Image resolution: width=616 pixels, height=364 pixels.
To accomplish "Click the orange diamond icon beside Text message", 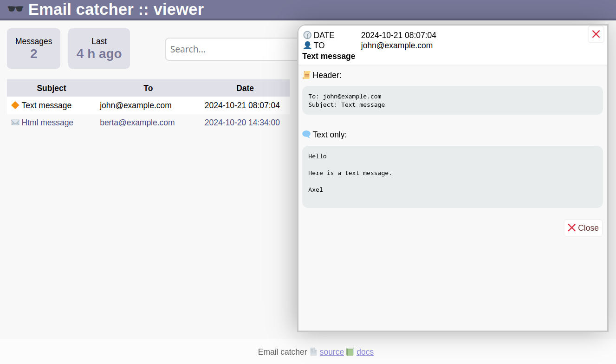I will pyautogui.click(x=15, y=105).
